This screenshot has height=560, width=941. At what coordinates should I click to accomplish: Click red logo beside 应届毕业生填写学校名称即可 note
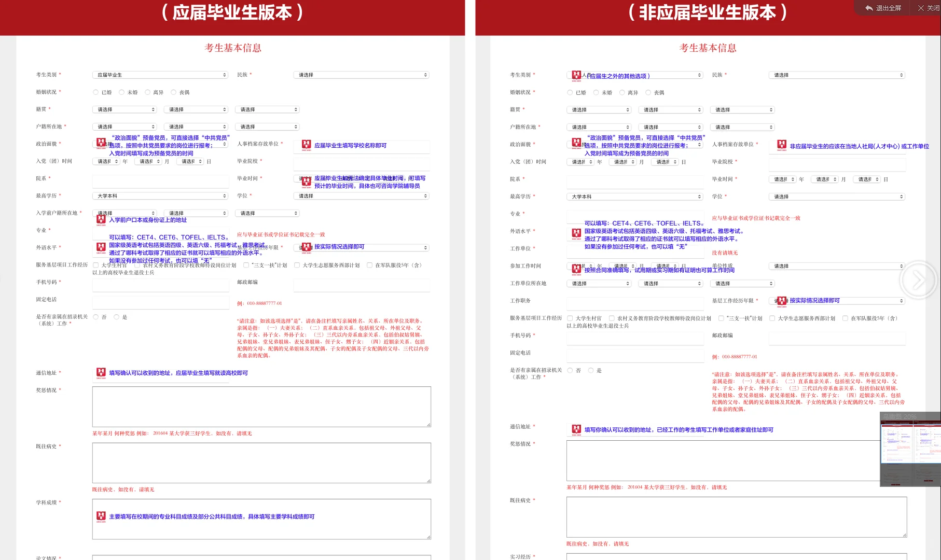point(307,146)
